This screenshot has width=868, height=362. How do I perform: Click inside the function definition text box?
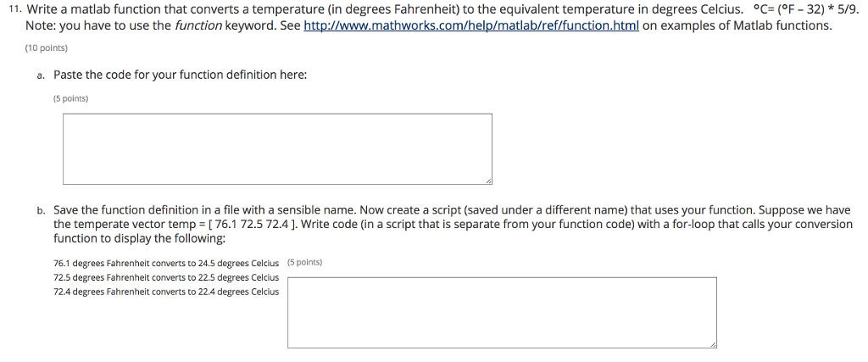pos(277,149)
